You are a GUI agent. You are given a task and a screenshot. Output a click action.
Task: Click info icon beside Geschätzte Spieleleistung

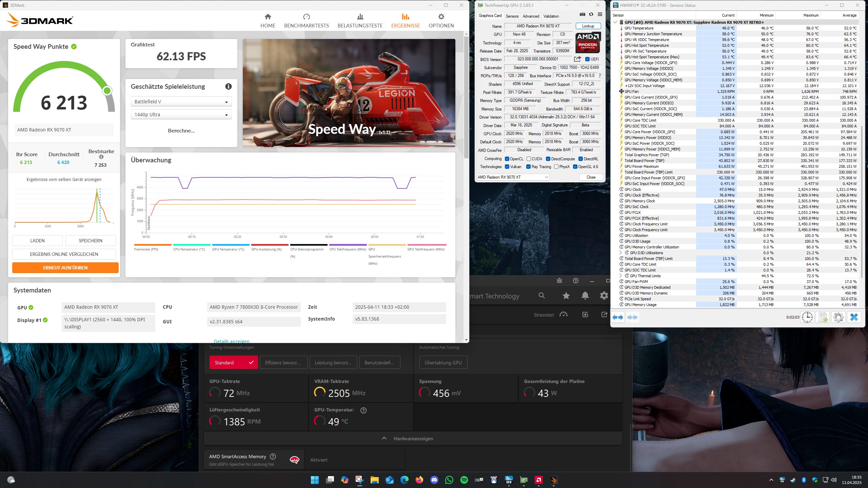coord(229,86)
